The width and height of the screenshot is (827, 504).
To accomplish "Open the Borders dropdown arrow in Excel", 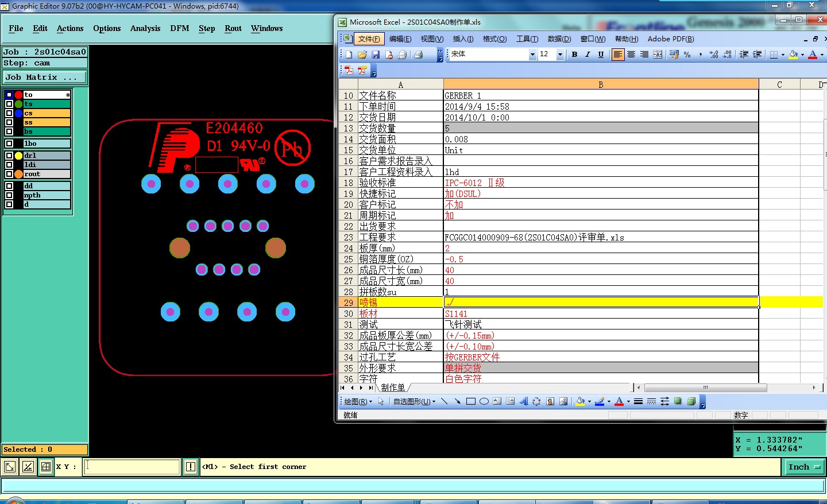I will [x=783, y=55].
